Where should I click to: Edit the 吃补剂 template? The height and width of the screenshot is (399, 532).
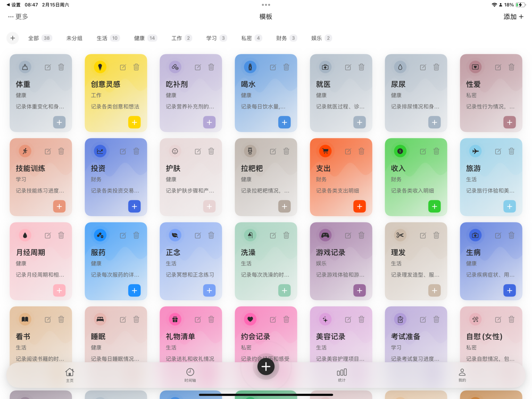(x=198, y=67)
